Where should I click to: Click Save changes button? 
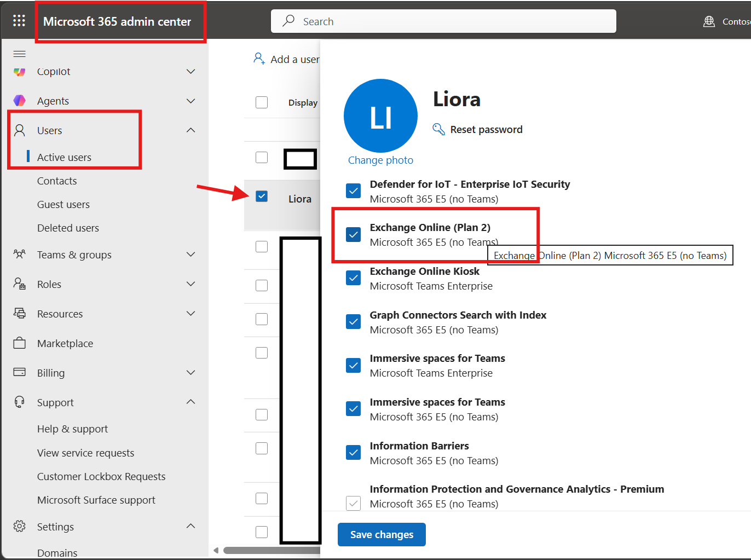pos(382,534)
